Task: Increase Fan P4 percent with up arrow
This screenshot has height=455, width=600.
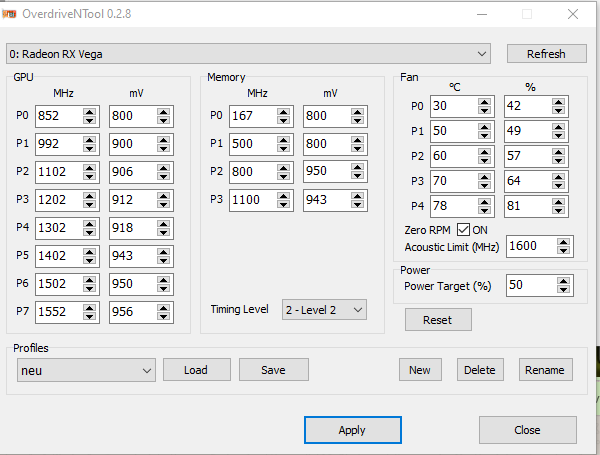Action: [x=558, y=202]
